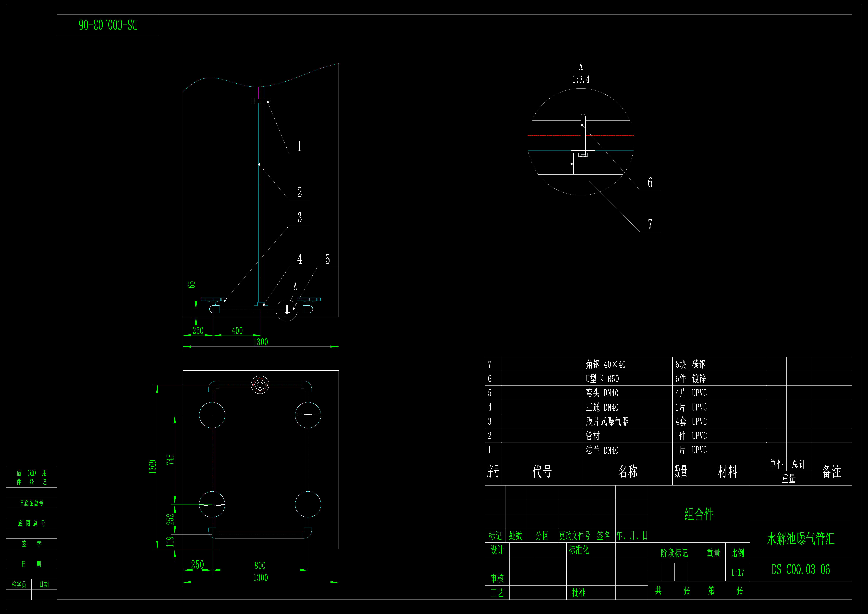Click the "标记" revision header
This screenshot has height=614, width=868.
(495, 536)
